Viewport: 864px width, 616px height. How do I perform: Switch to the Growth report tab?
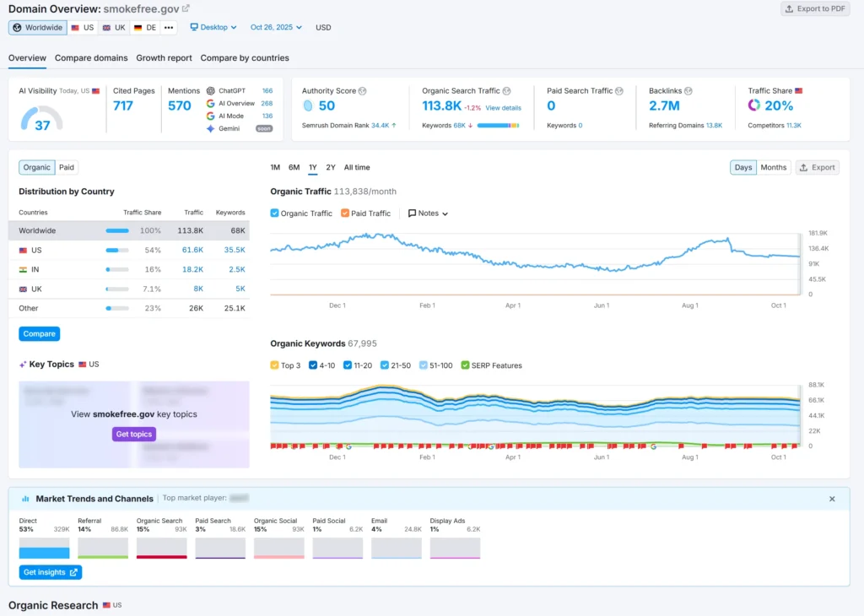point(164,58)
